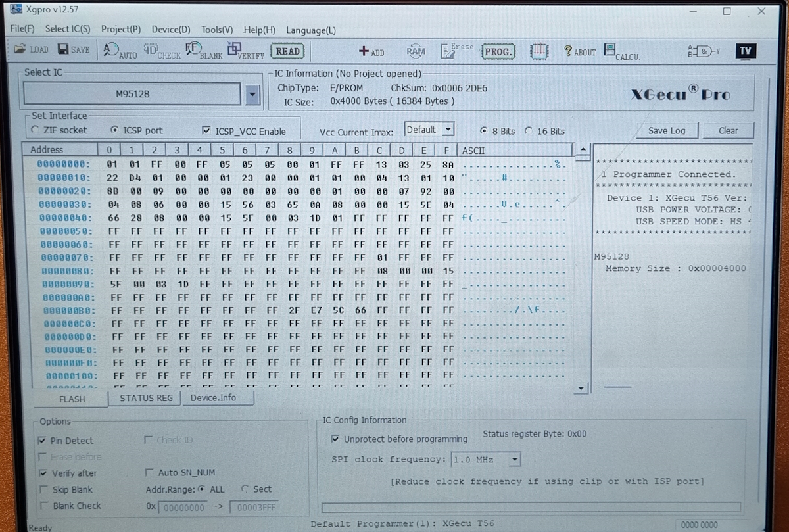Screen dimensions: 789x532
Task: Click the PROG. program toolbar button
Action: click(498, 51)
